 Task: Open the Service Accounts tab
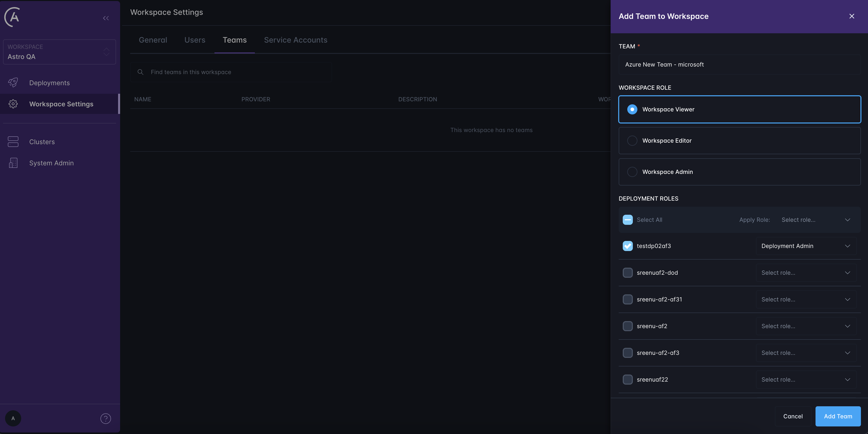click(x=295, y=40)
